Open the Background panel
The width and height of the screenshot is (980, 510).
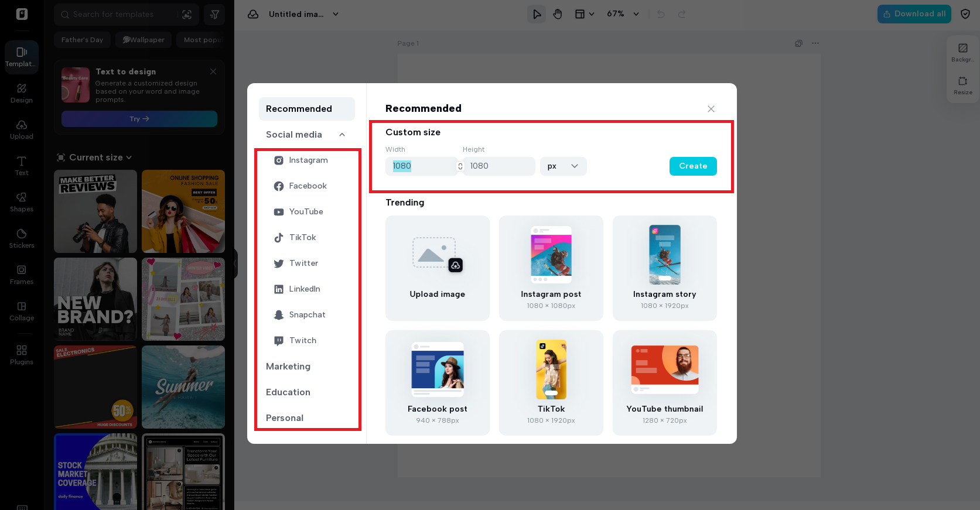[x=962, y=53]
